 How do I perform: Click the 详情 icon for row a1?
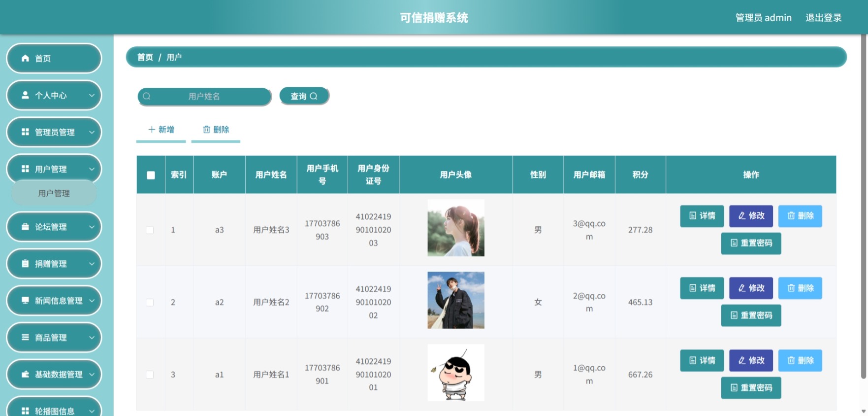click(x=693, y=361)
